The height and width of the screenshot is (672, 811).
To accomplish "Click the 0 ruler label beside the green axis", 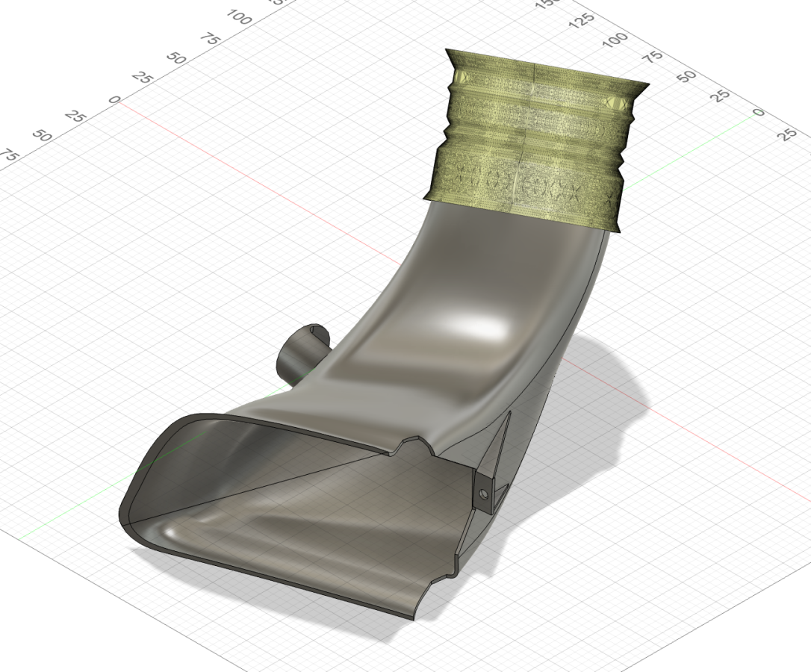I will pyautogui.click(x=758, y=113).
